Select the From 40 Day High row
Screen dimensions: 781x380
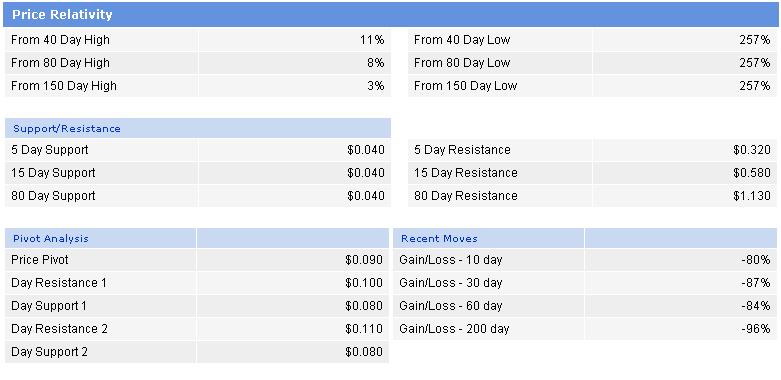click(198, 40)
